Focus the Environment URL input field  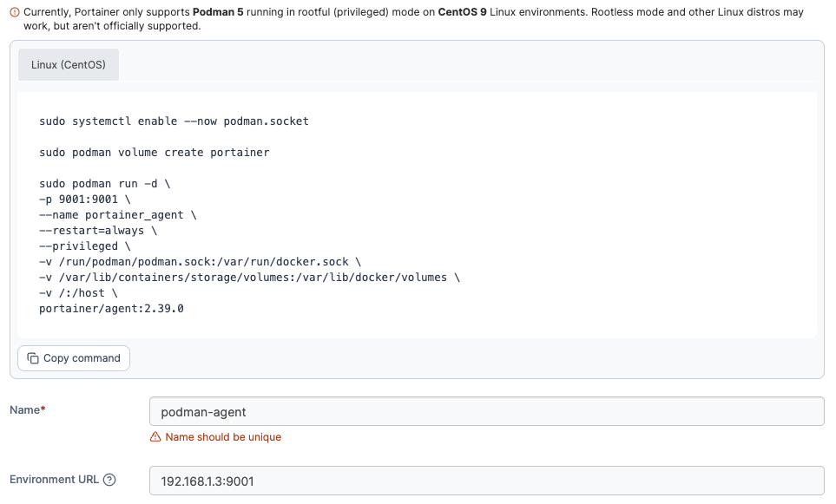tap(486, 481)
